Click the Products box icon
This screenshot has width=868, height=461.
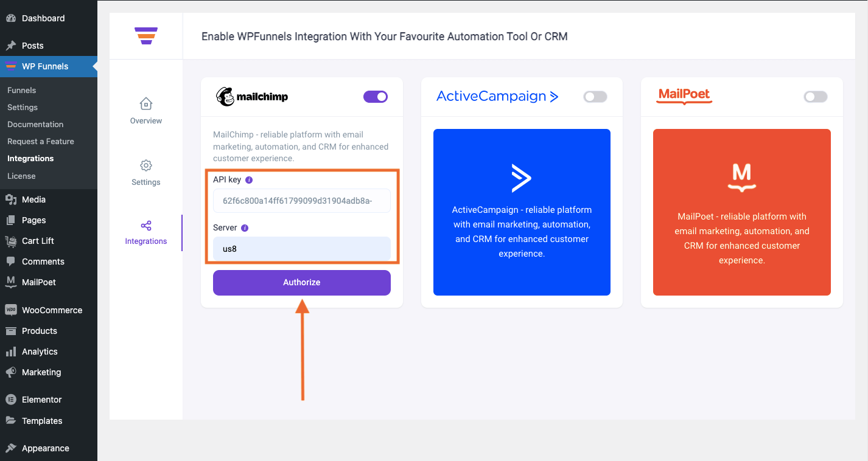click(x=11, y=331)
